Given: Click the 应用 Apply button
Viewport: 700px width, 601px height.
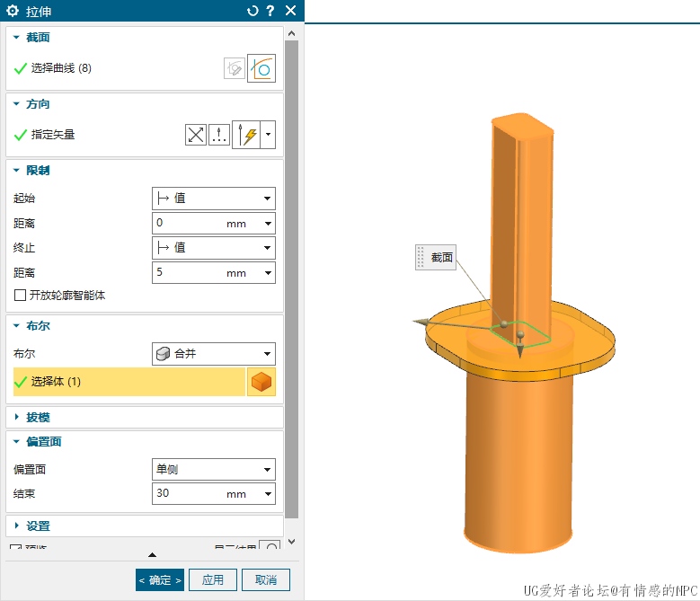Looking at the screenshot, I should tap(213, 579).
